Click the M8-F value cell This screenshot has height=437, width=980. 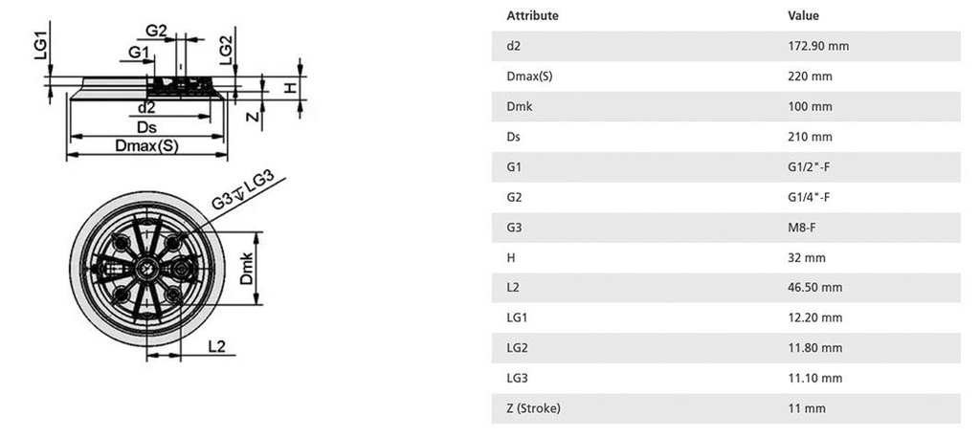801,228
